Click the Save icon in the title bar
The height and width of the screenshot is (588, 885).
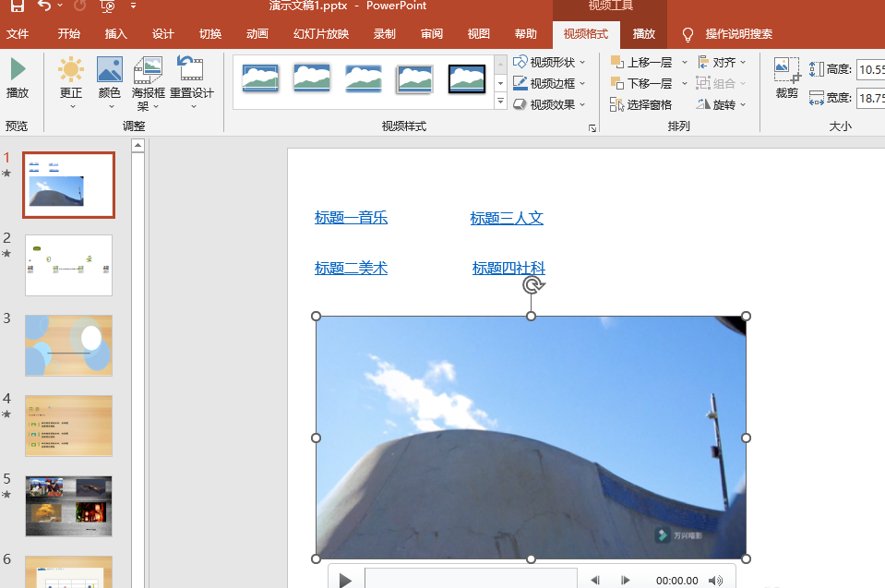18,6
